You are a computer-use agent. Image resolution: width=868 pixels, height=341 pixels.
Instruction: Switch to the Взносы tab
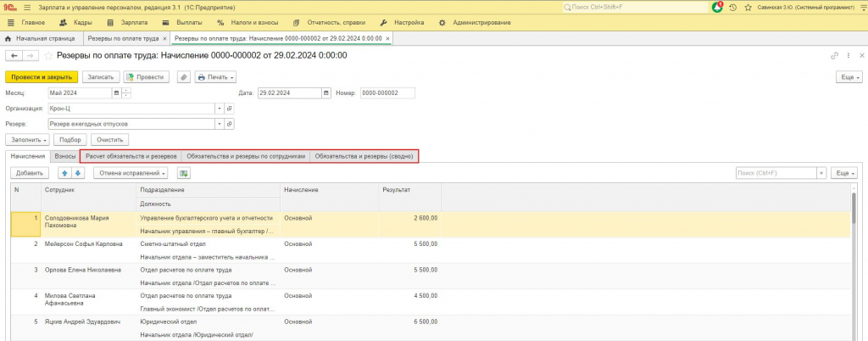[65, 157]
